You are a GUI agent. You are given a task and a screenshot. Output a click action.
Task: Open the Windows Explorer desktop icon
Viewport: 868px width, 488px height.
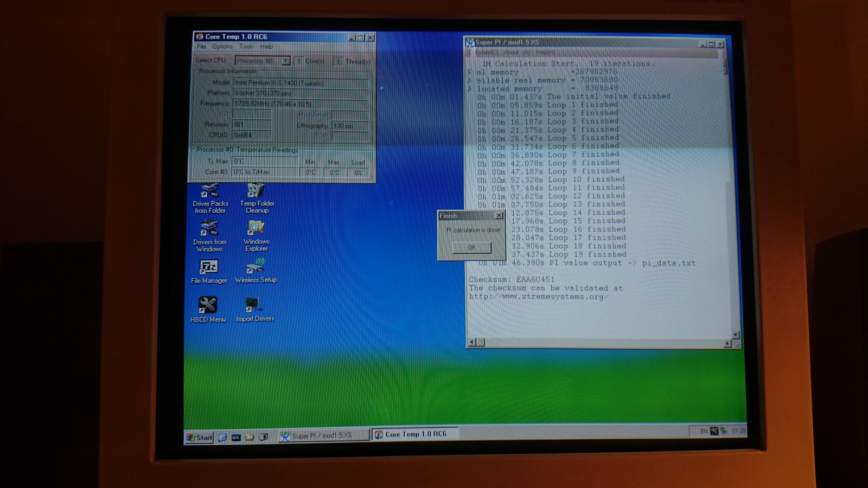[256, 236]
